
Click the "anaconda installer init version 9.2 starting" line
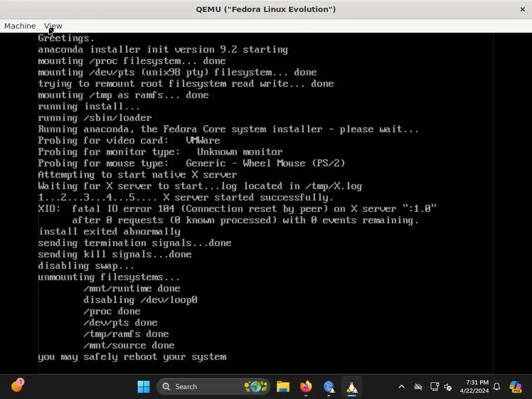163,49
